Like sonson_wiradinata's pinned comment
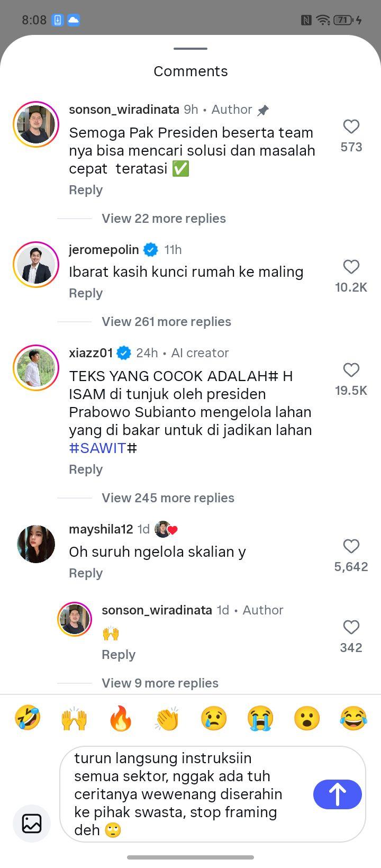 351,126
